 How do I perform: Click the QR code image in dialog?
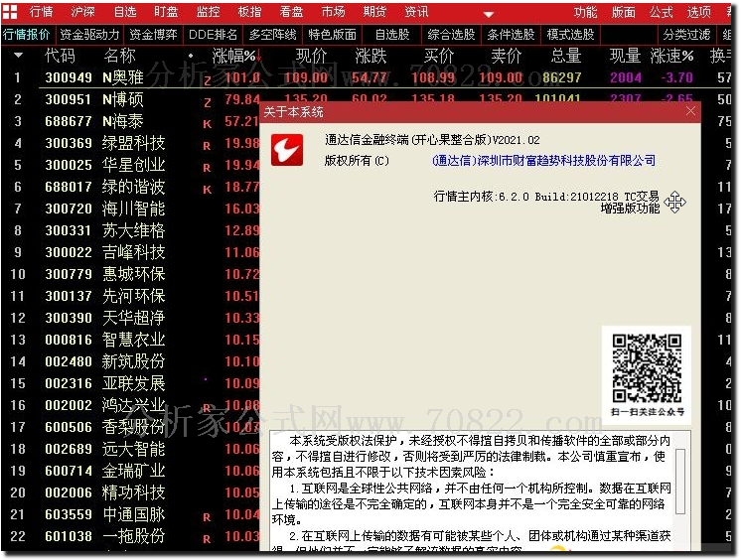[647, 367]
